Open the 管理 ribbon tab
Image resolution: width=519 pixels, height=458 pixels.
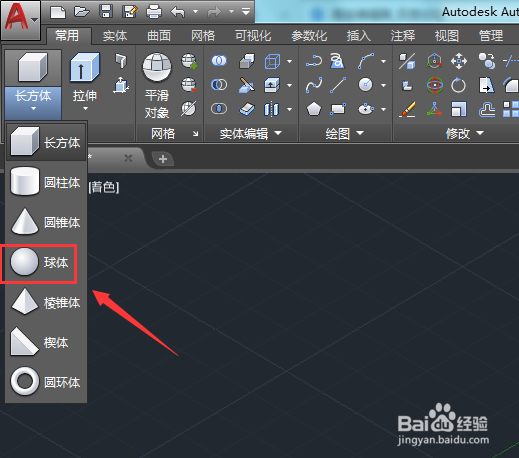[x=491, y=36]
